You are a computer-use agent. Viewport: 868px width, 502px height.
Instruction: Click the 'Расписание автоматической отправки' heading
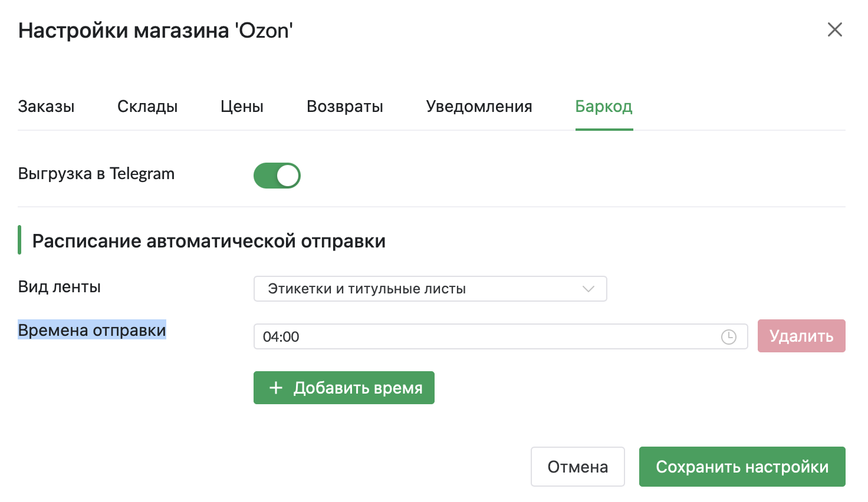(x=209, y=241)
